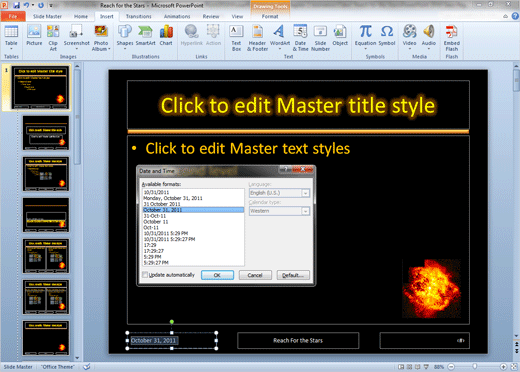Image resolution: width=520 pixels, height=372 pixels.
Task: Click the Screenshot tool
Action: click(x=76, y=37)
